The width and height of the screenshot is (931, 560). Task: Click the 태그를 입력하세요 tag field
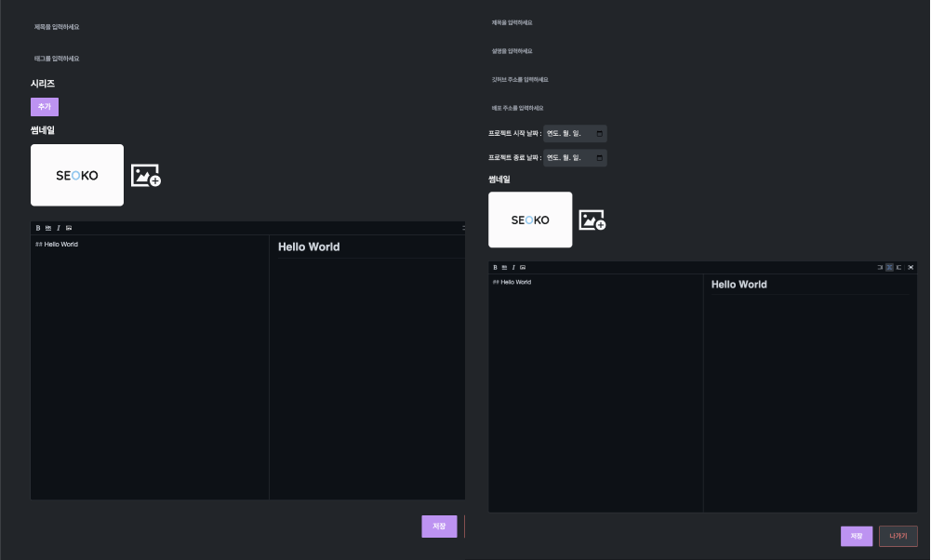tap(57, 59)
